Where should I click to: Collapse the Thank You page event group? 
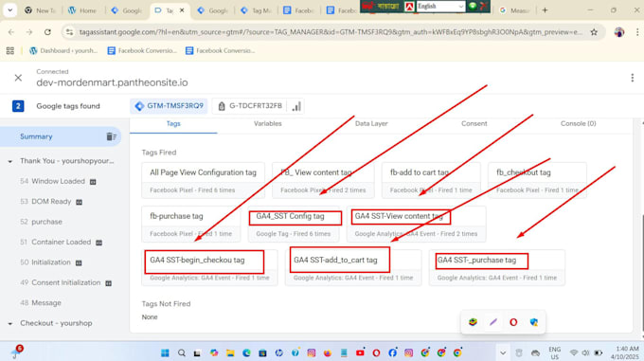tap(9, 161)
